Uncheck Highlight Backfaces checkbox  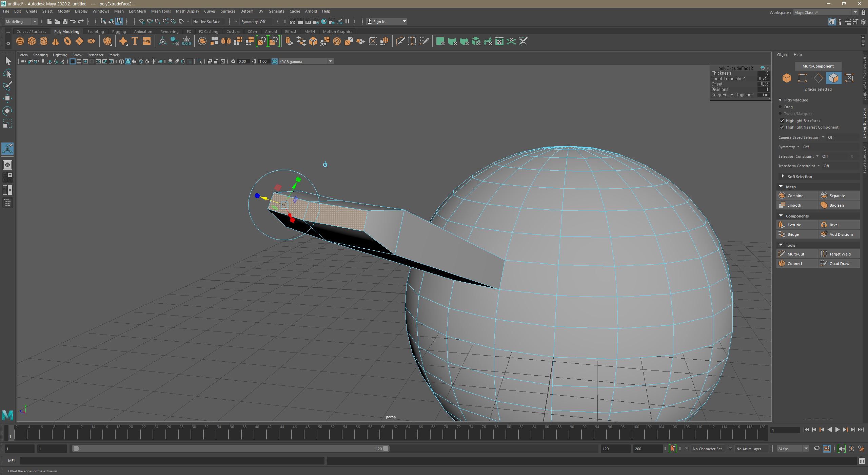tap(782, 121)
